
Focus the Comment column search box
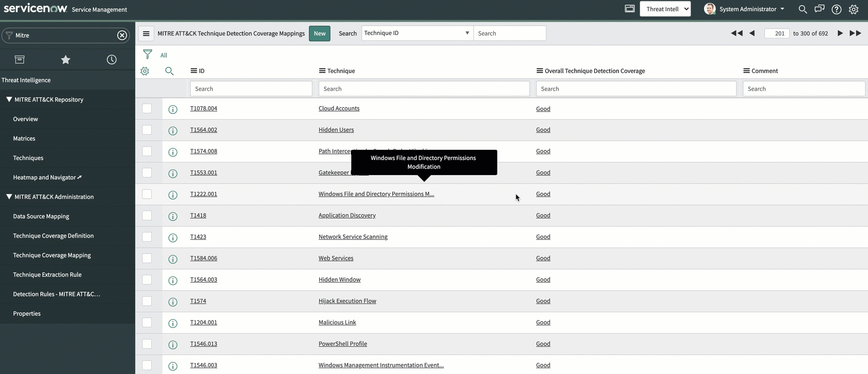804,89
